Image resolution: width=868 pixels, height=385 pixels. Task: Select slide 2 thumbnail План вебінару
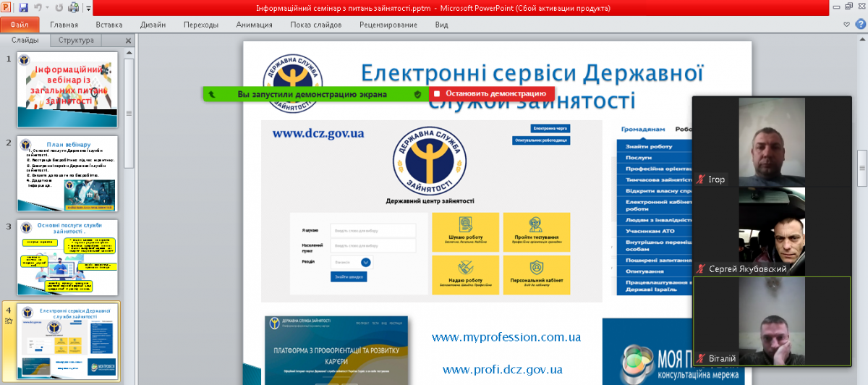(68, 174)
